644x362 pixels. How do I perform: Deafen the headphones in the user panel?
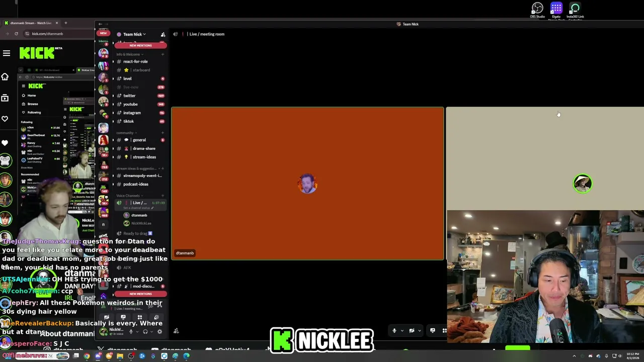[145, 331]
